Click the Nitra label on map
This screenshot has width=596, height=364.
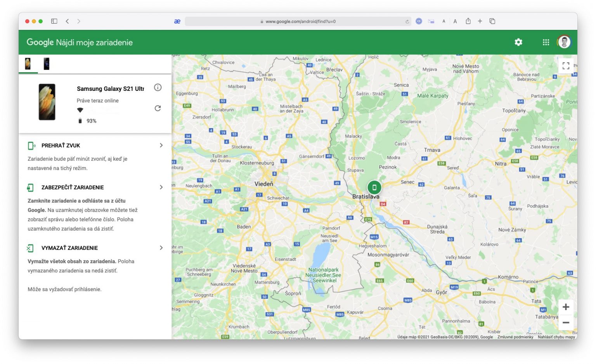(x=501, y=164)
